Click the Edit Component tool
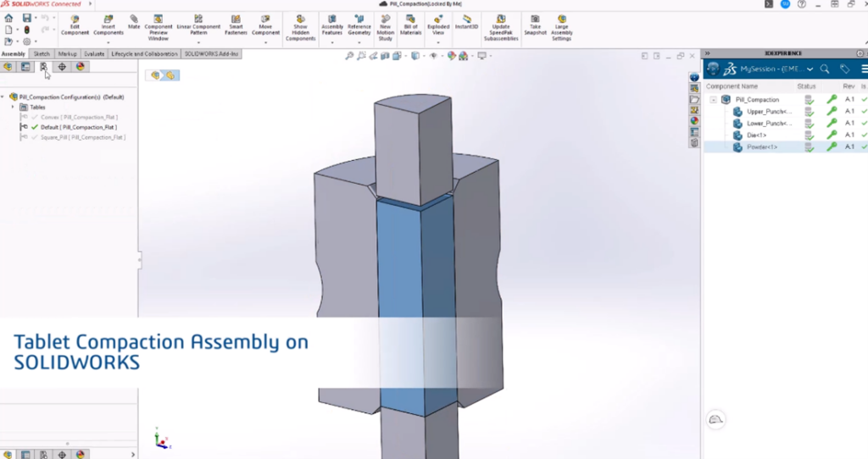 (x=75, y=25)
